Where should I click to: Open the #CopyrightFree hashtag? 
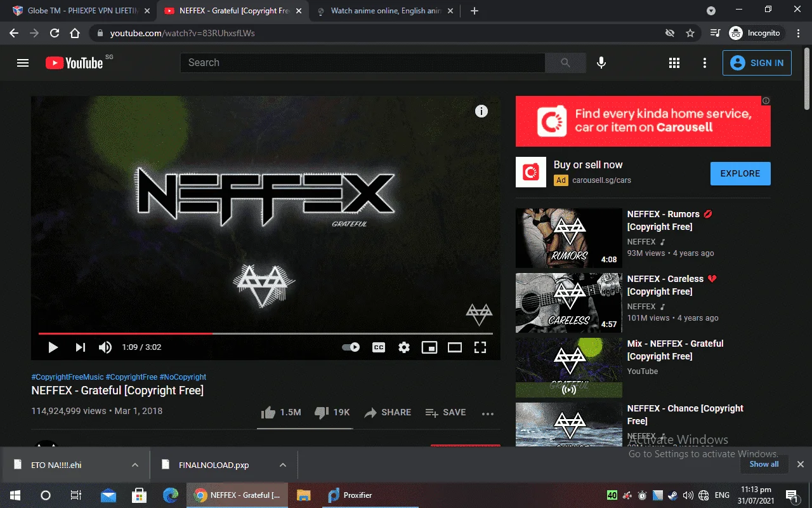point(131,377)
